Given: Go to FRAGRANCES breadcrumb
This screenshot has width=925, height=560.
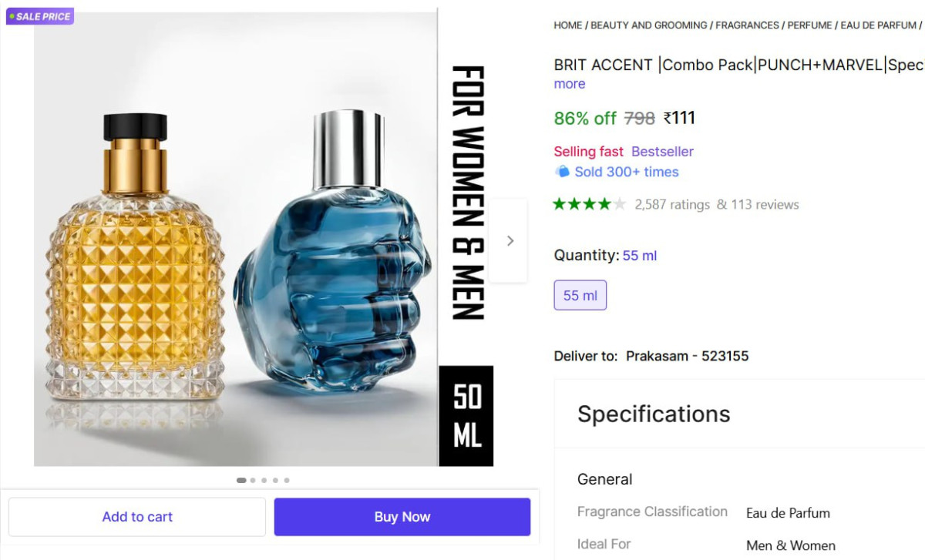Looking at the screenshot, I should [747, 25].
